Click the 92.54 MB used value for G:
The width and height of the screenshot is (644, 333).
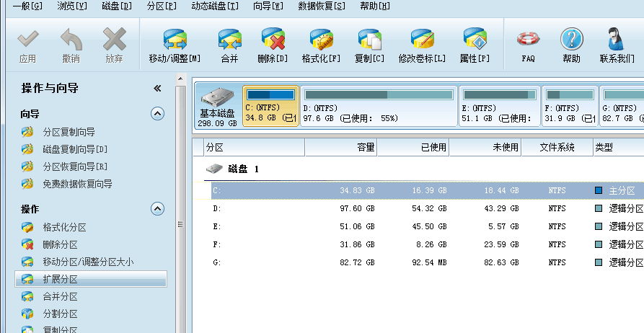429,262
